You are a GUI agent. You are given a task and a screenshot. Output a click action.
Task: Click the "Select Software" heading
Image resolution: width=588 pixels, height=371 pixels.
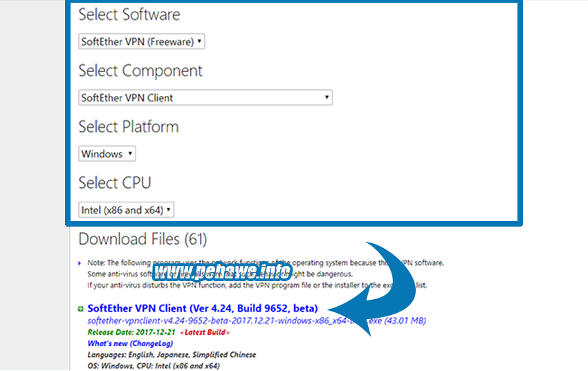(x=129, y=15)
